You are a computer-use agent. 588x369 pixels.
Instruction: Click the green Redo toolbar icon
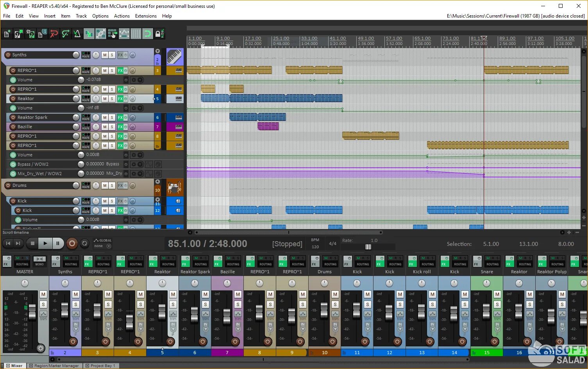pyautogui.click(x=66, y=34)
